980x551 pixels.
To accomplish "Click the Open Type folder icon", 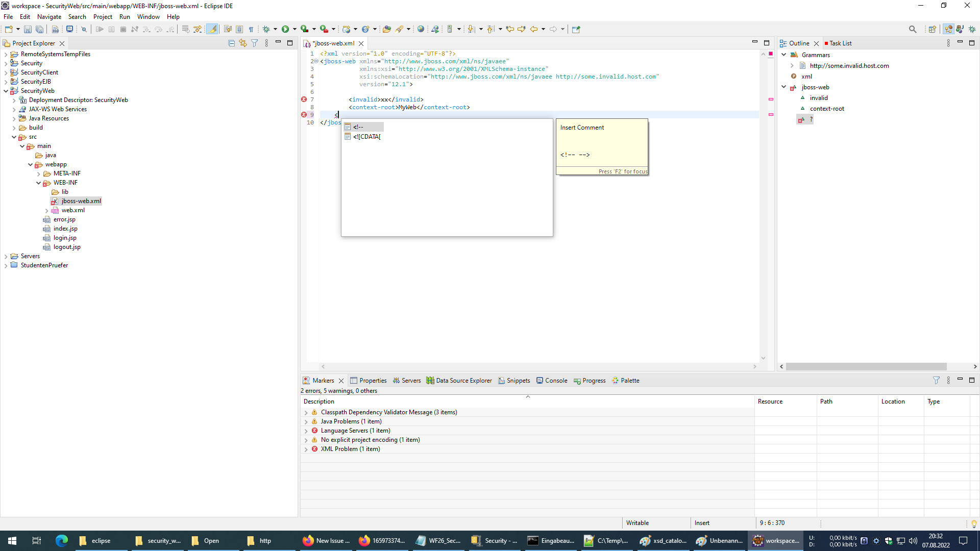I will click(386, 29).
